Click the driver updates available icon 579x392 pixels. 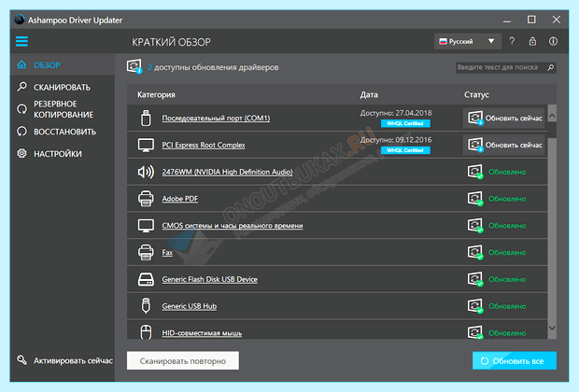click(134, 66)
